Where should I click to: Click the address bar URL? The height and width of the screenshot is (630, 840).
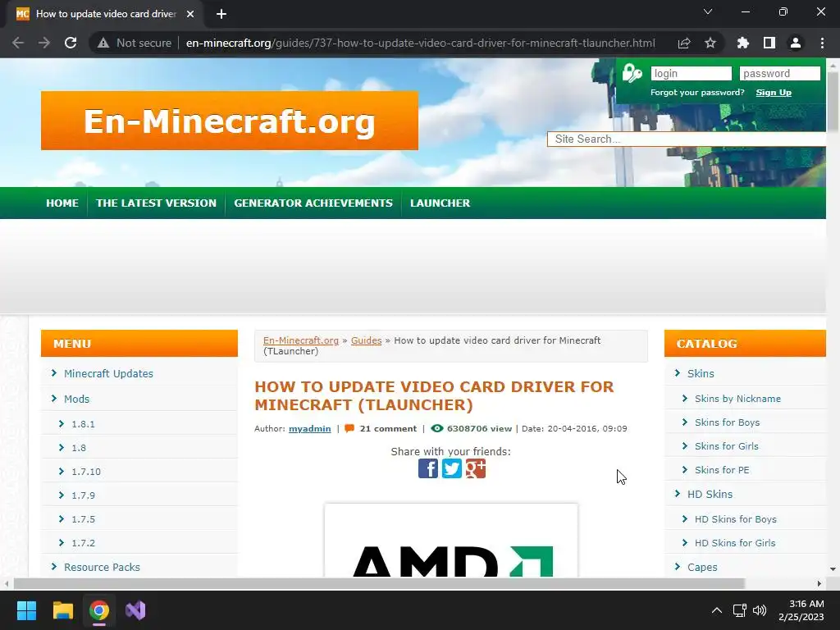[421, 43]
